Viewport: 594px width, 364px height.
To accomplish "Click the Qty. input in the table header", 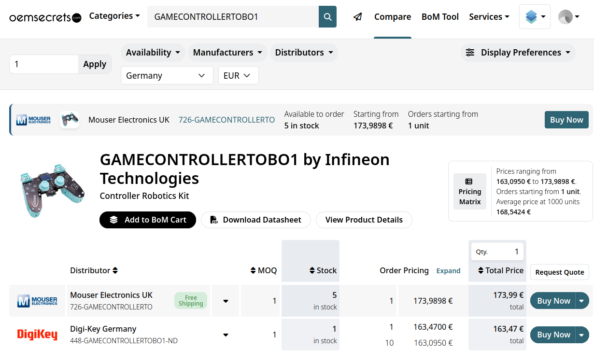I will pyautogui.click(x=497, y=252).
